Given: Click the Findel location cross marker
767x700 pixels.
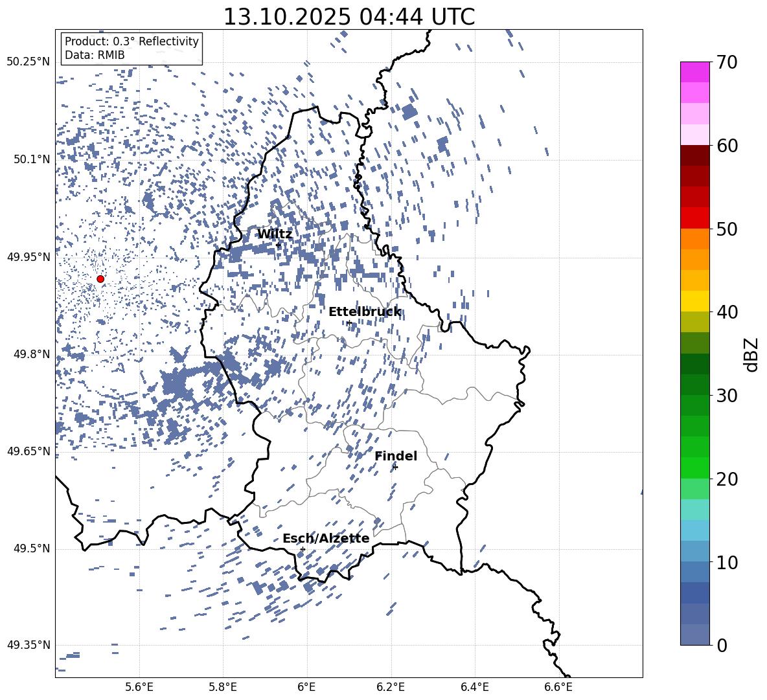Looking at the screenshot, I should tap(395, 468).
